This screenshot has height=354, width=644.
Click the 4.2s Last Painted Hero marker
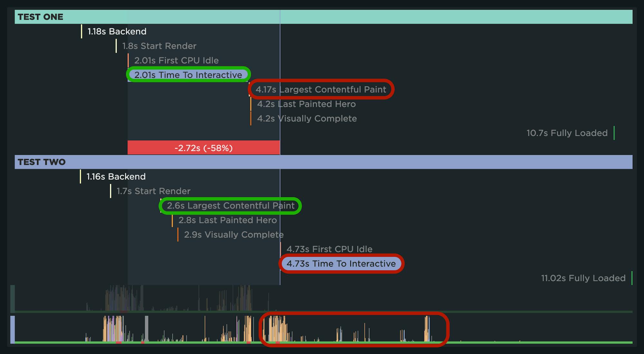[x=306, y=104]
